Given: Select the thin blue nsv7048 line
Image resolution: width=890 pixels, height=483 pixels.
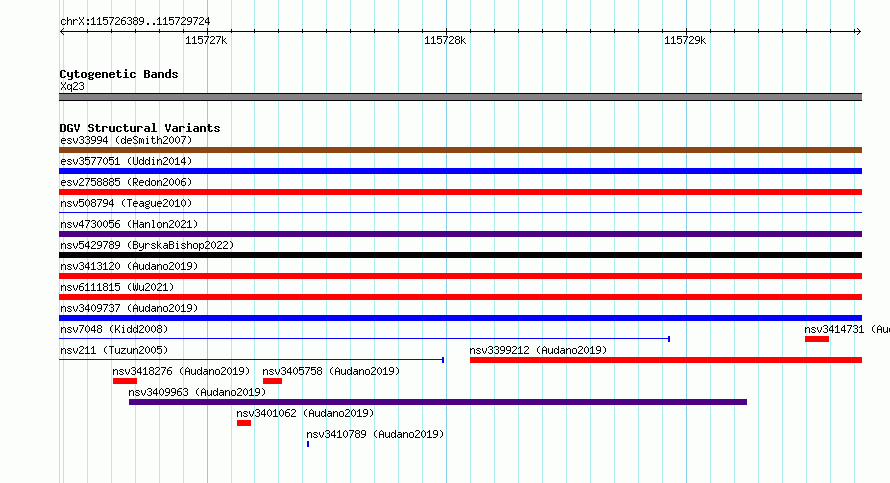Looking at the screenshot, I should coord(364,339).
